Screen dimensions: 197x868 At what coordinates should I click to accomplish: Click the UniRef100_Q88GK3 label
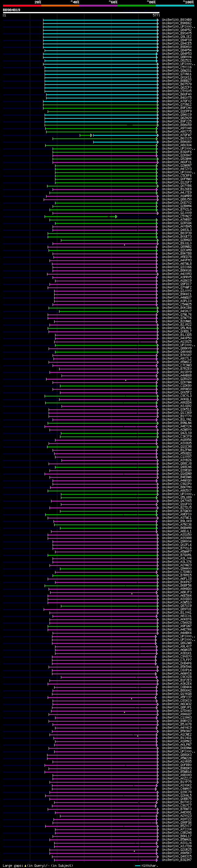point(177,755)
